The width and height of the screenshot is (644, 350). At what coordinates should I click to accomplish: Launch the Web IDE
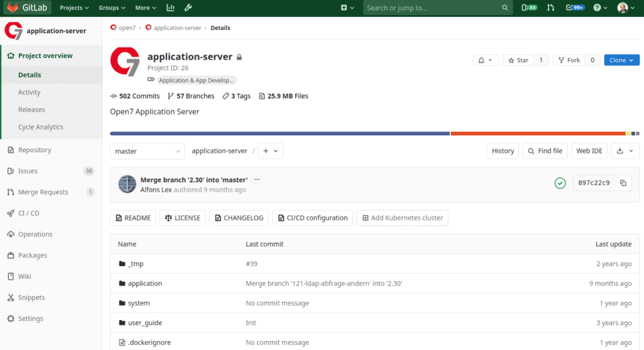tap(589, 151)
